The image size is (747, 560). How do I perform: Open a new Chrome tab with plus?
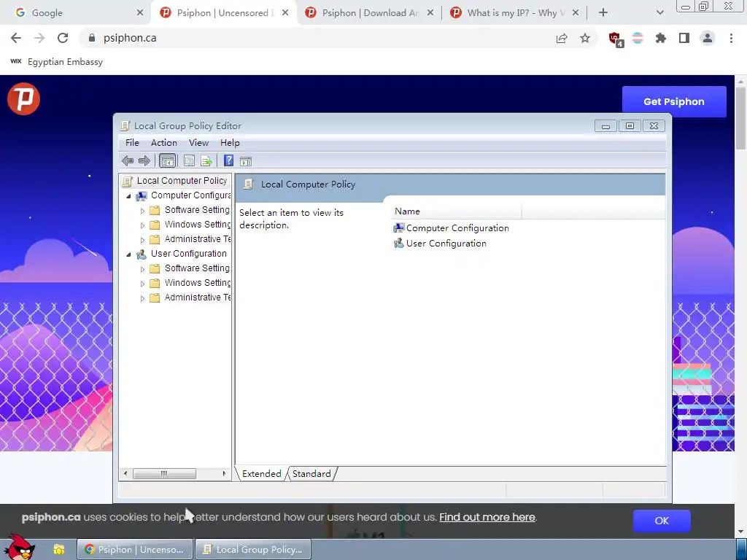click(603, 13)
